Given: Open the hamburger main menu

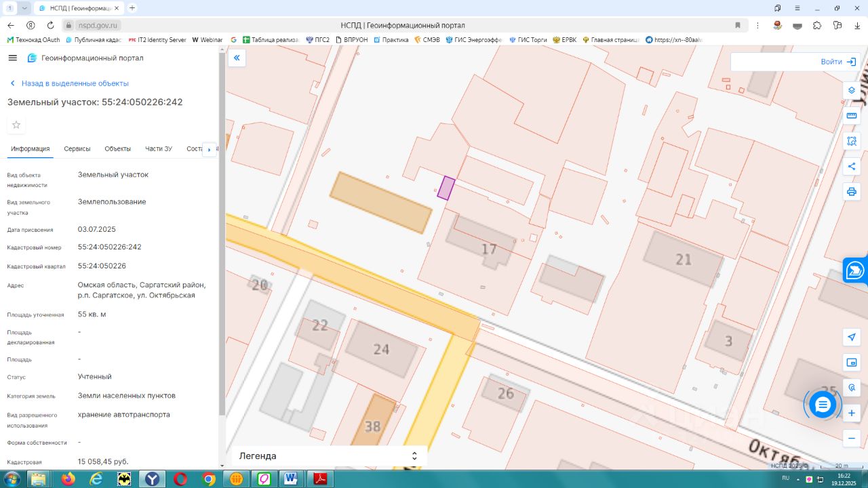Looking at the screenshot, I should pos(12,58).
